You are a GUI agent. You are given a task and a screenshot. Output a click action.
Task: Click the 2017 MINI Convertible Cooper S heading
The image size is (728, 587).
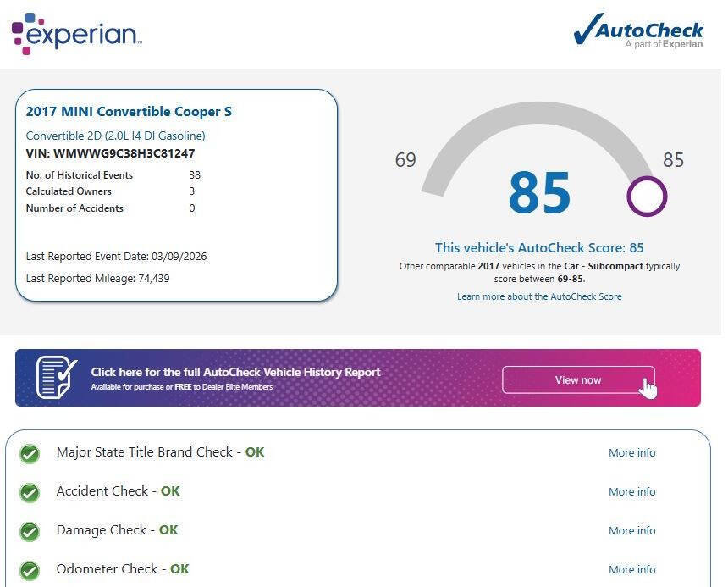(x=129, y=112)
